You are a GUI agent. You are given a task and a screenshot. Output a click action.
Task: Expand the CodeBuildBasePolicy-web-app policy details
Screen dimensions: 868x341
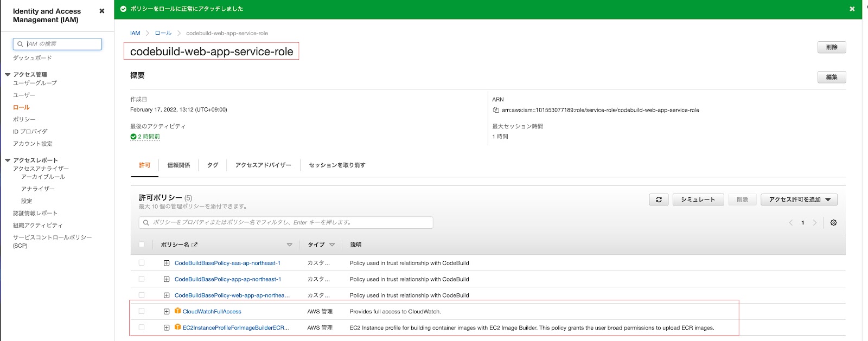point(167,295)
